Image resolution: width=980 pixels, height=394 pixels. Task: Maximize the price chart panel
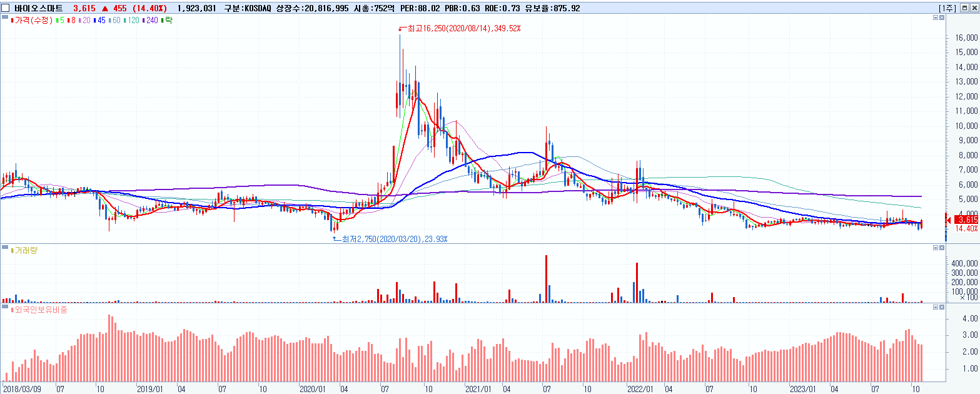point(935,18)
